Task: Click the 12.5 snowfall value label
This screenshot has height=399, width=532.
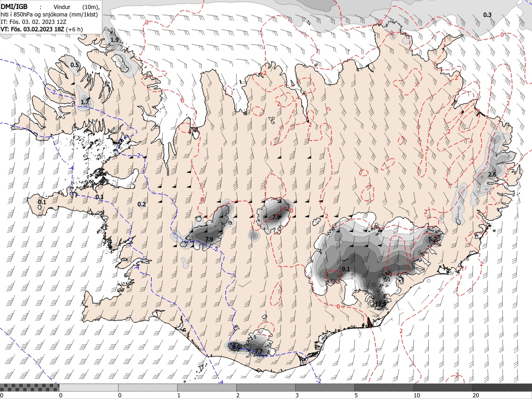Action: pos(381,304)
